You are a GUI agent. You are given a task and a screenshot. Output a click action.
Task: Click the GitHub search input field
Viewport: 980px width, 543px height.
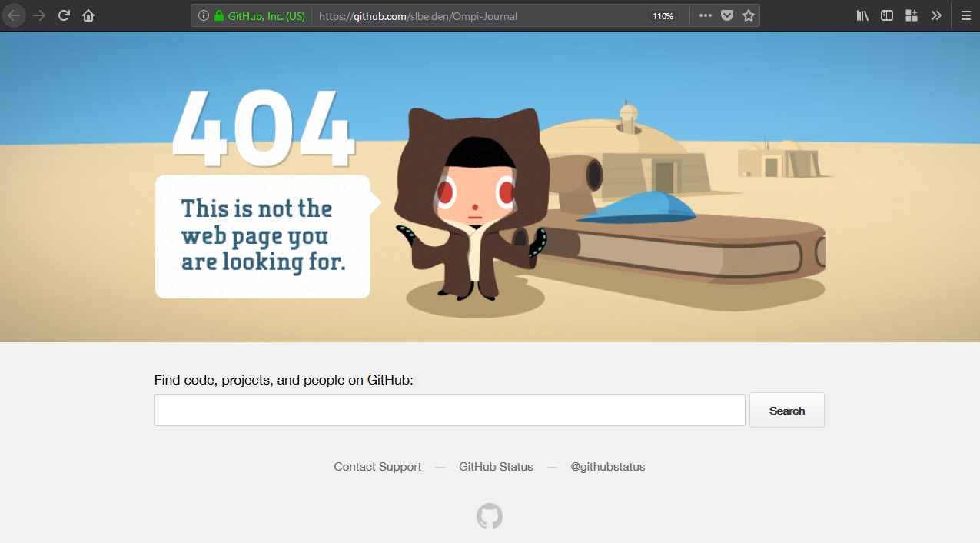(450, 410)
